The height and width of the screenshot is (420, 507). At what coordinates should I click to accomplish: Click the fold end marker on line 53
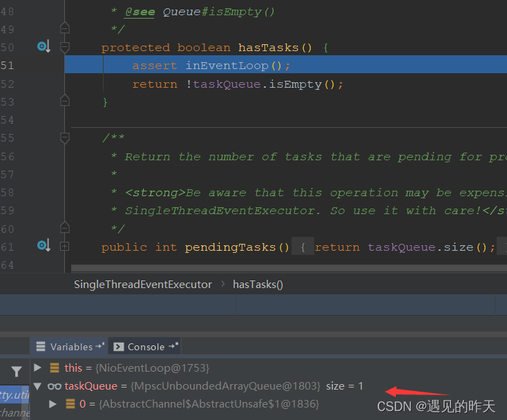65,101
